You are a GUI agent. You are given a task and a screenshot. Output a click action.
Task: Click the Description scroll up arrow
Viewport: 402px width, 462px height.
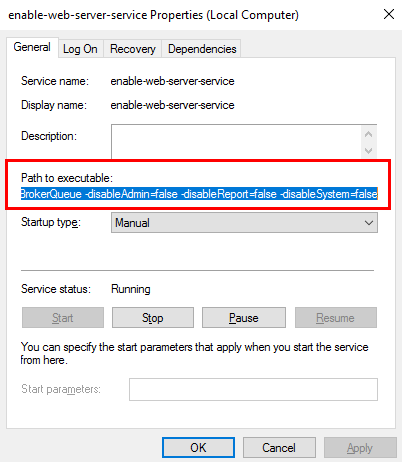[369, 134]
